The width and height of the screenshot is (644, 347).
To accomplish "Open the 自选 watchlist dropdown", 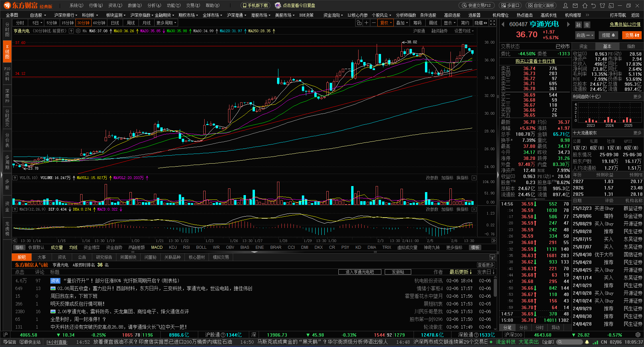I will (585, 35).
